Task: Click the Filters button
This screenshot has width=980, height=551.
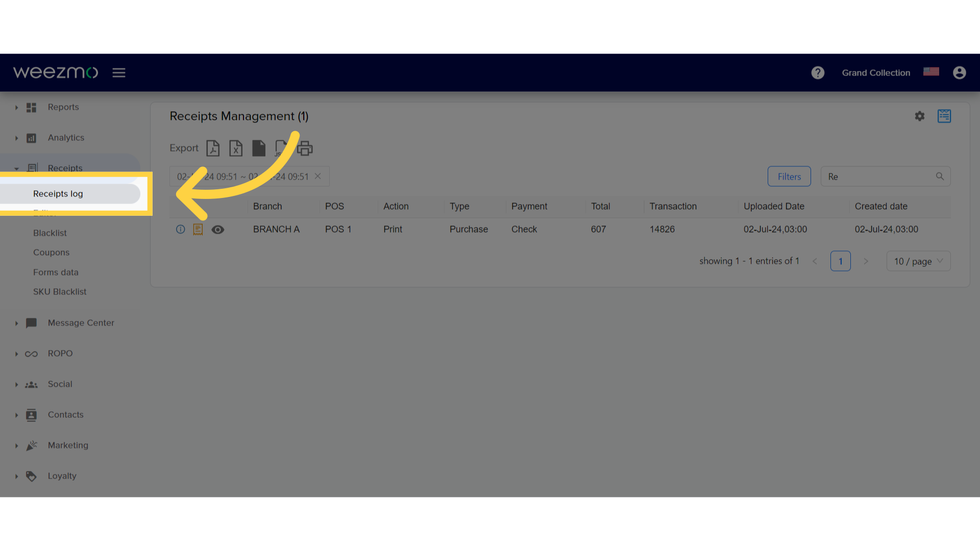Action: tap(789, 176)
